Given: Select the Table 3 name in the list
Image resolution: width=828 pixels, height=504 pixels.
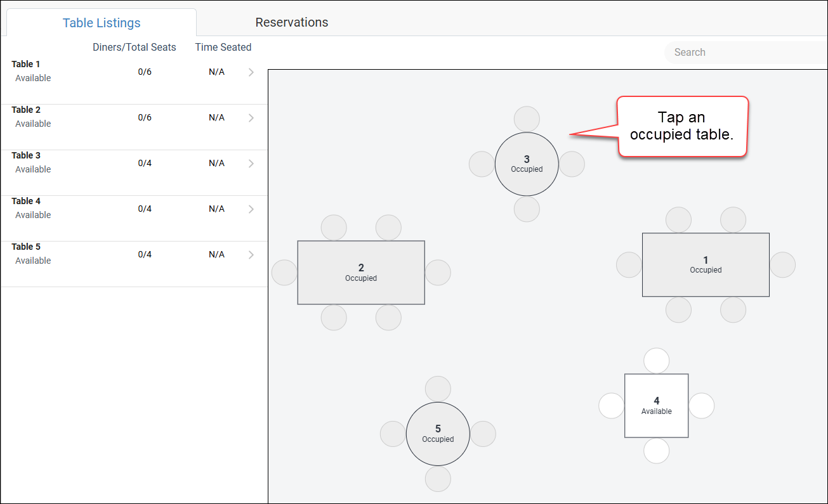Looking at the screenshot, I should click(26, 155).
